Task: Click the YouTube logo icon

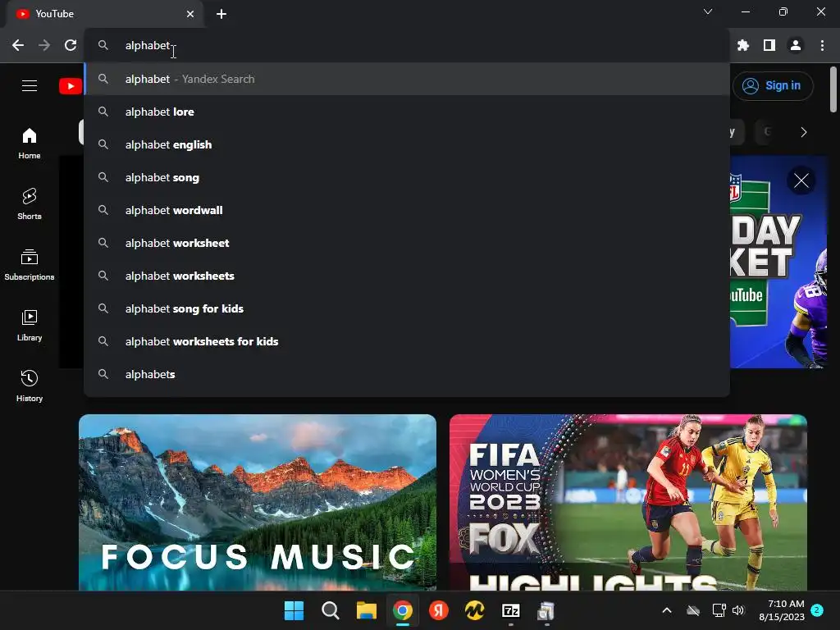Action: pyautogui.click(x=71, y=85)
